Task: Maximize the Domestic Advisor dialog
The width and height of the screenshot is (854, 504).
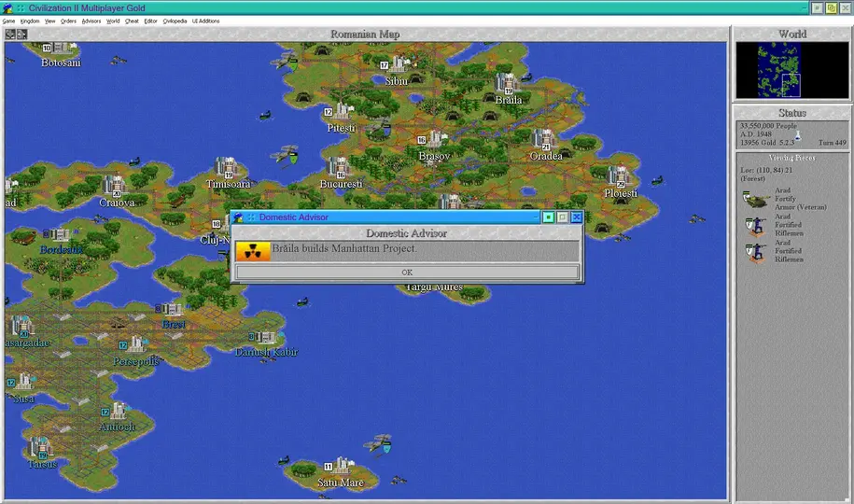Action: click(x=563, y=217)
